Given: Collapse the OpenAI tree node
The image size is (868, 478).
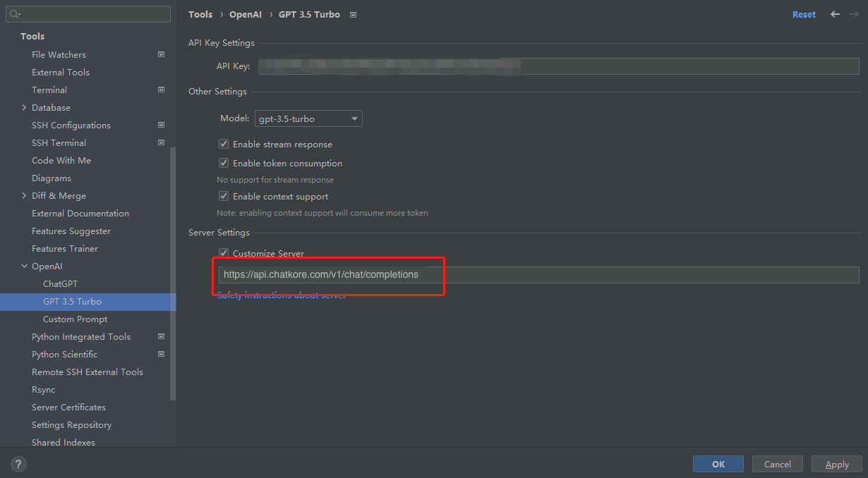Looking at the screenshot, I should tap(24, 266).
